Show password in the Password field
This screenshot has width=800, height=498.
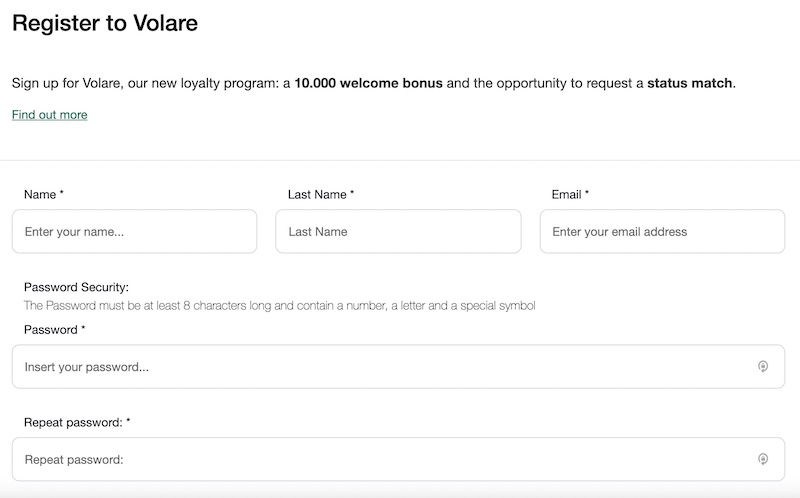point(763,366)
